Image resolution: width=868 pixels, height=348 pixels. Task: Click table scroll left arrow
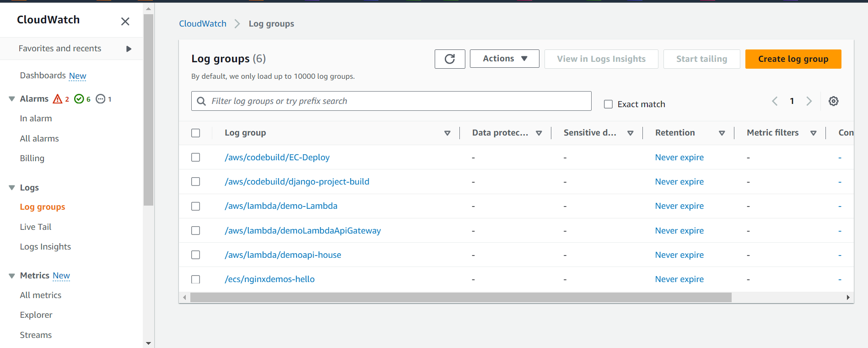point(184,298)
